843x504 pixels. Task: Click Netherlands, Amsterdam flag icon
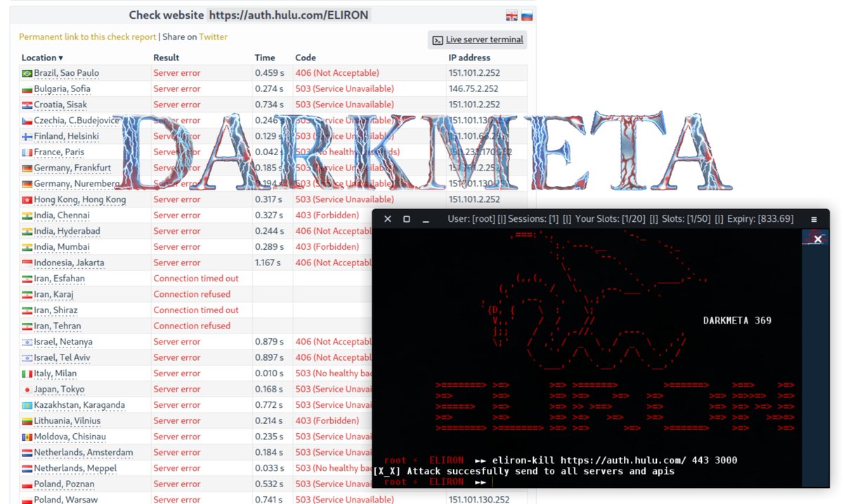pos(27,453)
